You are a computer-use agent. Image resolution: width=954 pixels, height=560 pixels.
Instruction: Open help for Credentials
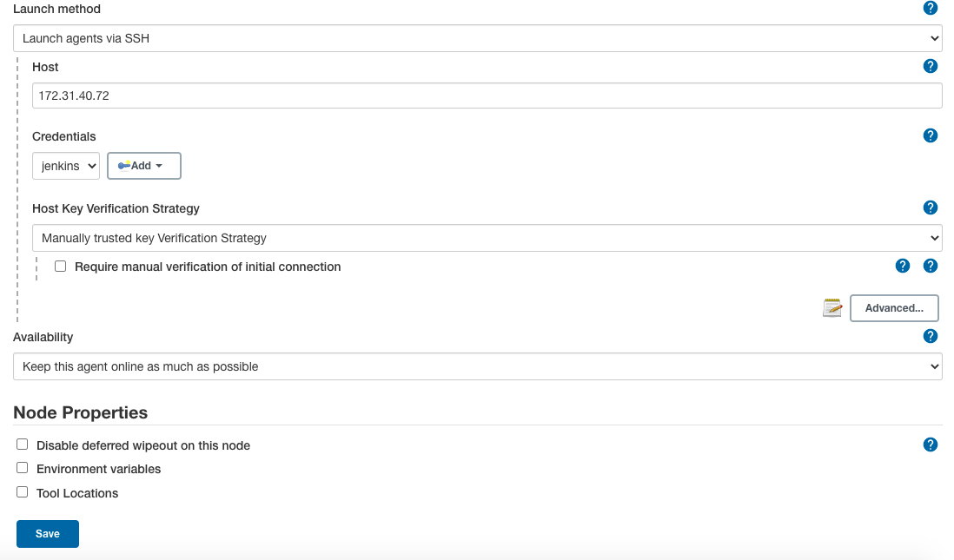click(931, 135)
